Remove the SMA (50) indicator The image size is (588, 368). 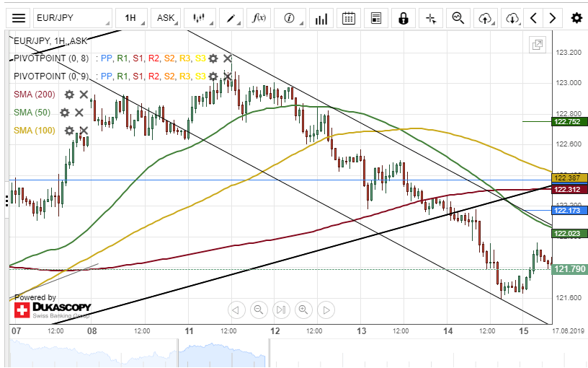[x=79, y=113]
